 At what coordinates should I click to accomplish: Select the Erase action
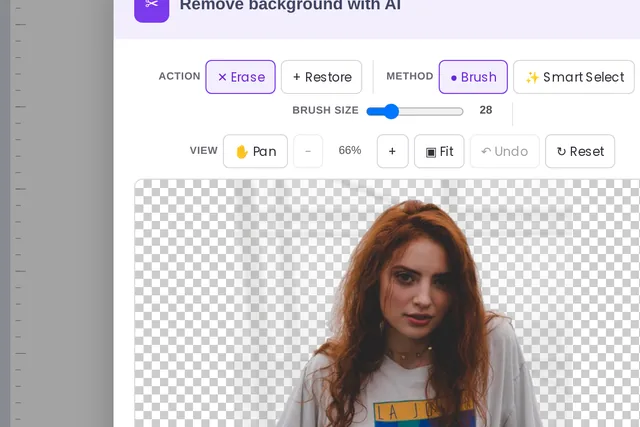tap(240, 77)
